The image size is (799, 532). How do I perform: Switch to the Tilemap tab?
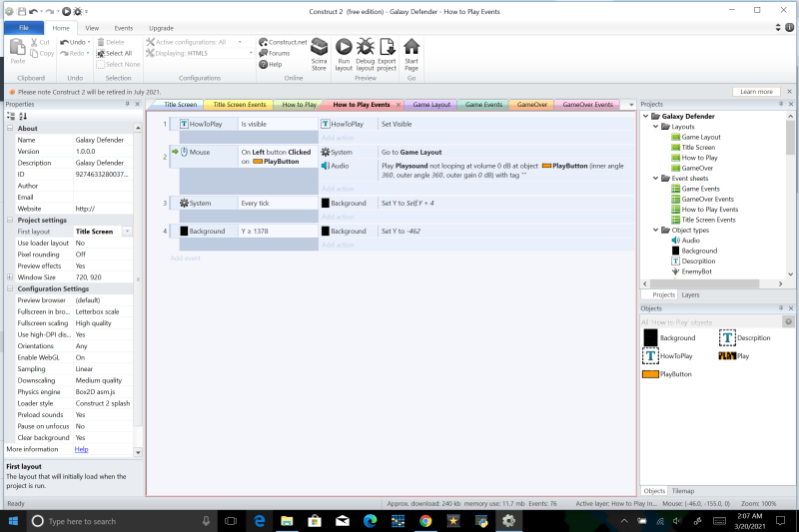coord(683,491)
